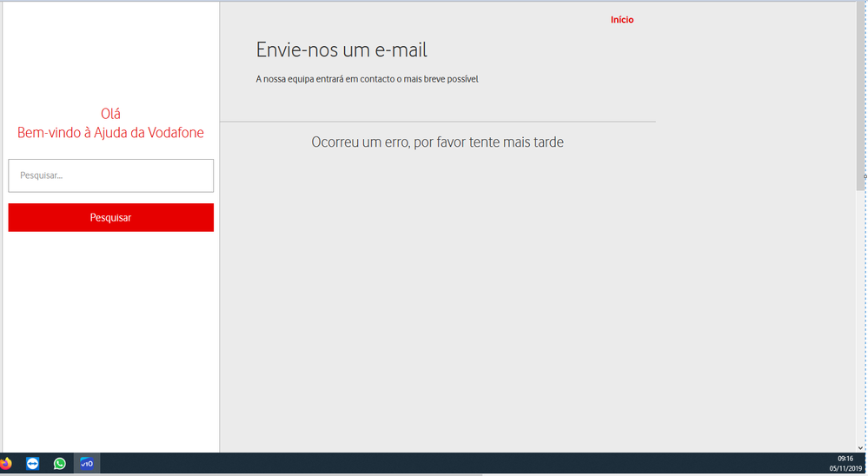Click the vertical scrollbar thumb
This screenshot has width=868, height=476.
point(860,96)
